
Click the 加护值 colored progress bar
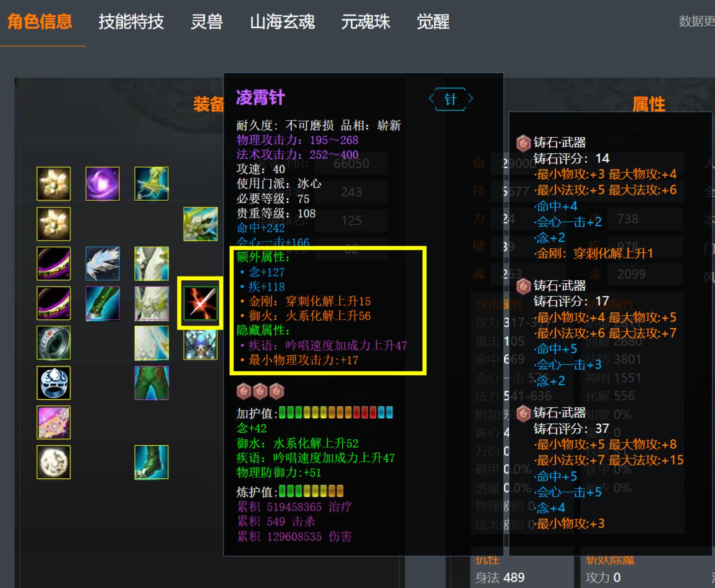pyautogui.click(x=336, y=412)
